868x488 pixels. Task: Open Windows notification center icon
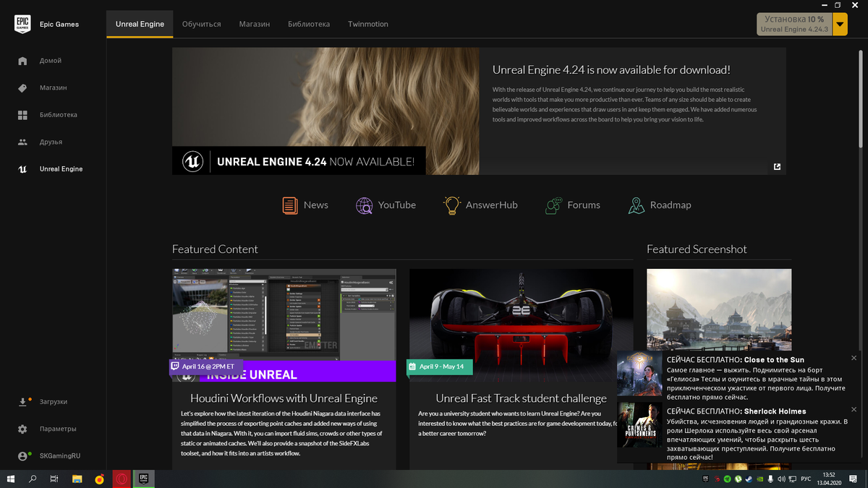(x=853, y=479)
